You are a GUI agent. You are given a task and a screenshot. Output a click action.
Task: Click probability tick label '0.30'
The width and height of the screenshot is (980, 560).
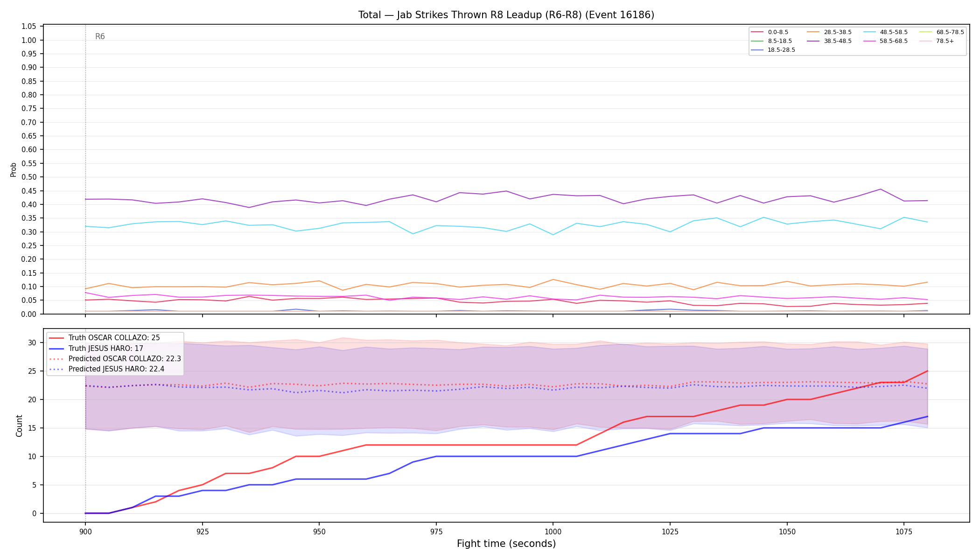(29, 232)
